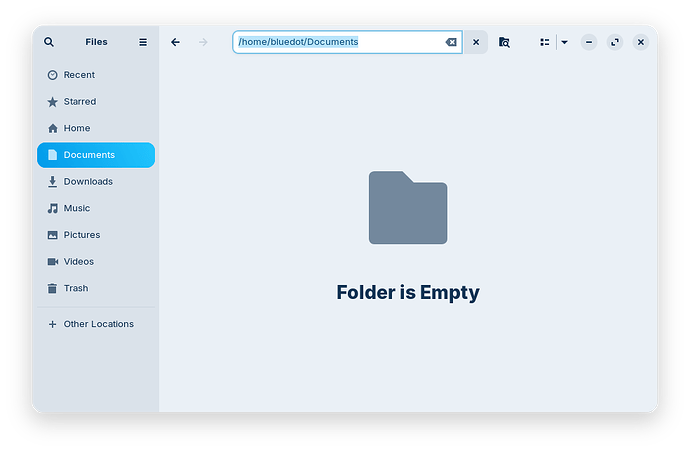Select the Documents sidebar entry
Screen dimensions: 690x451
click(x=89, y=155)
